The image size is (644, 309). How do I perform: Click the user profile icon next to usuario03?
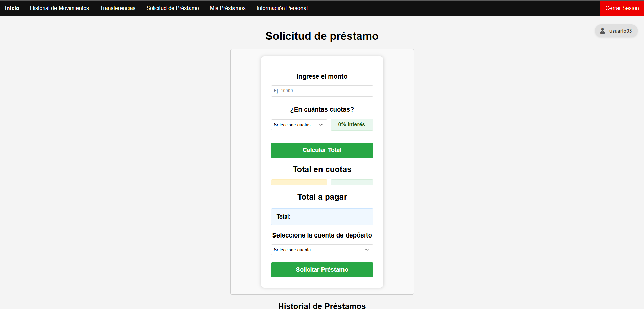pyautogui.click(x=602, y=30)
